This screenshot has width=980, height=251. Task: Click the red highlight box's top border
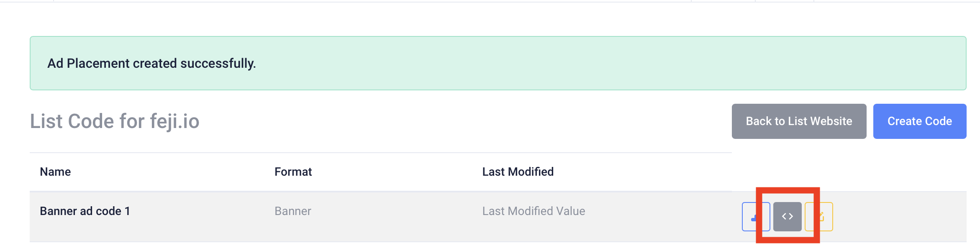788,190
